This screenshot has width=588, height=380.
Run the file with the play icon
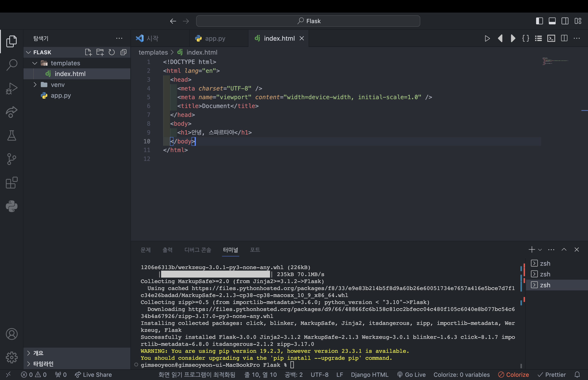pos(487,38)
